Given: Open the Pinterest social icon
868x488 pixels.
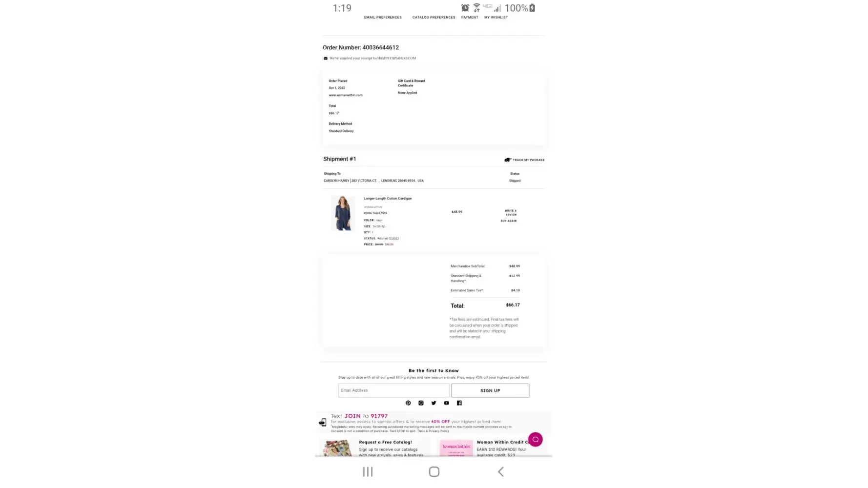Looking at the screenshot, I should 408,403.
